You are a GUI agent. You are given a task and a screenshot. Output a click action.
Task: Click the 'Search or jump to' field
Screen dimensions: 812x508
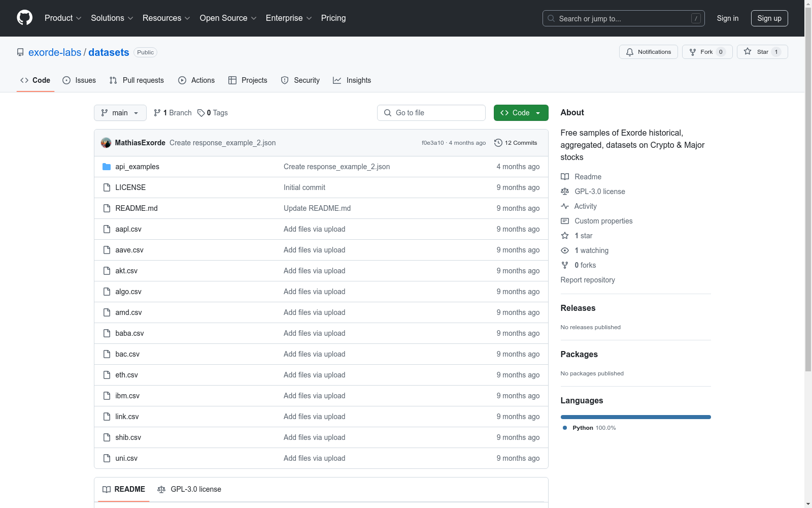point(624,18)
